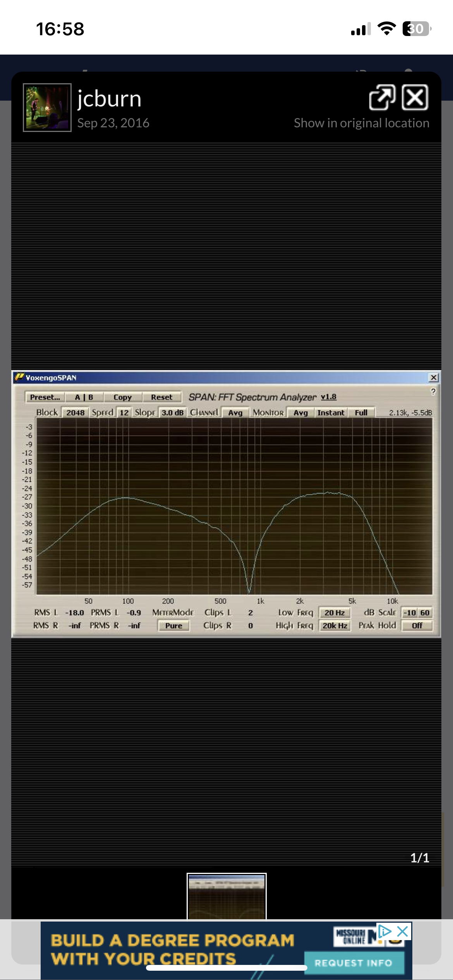Click the Preset... button in SPAN
This screenshot has height=980, width=453.
[45, 397]
